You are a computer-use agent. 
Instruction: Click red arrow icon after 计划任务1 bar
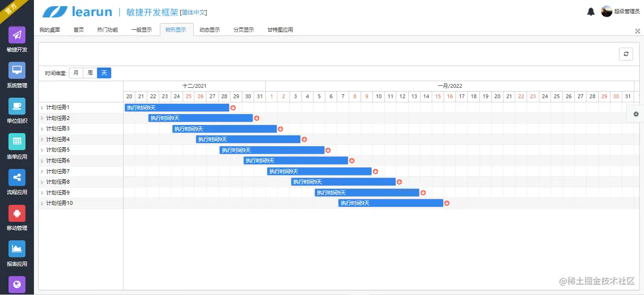[233, 108]
